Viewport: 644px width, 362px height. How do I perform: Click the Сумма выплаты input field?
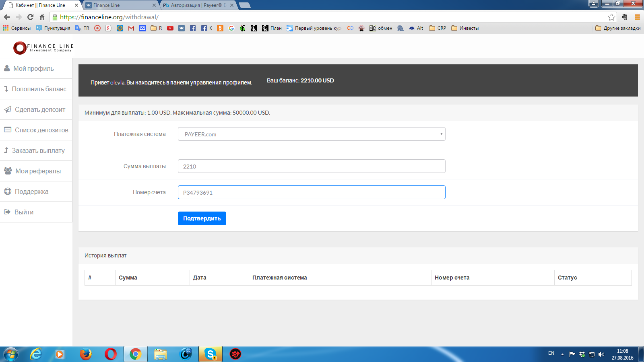point(311,166)
